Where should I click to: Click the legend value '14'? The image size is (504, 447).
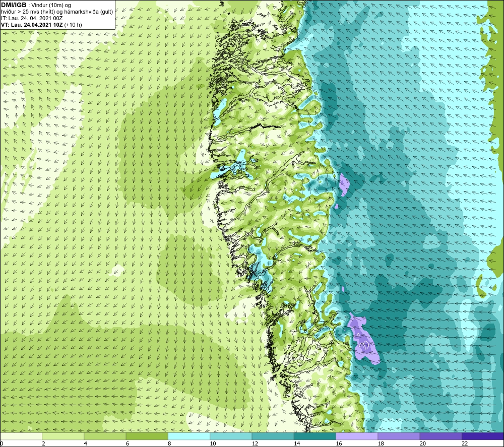point(297,444)
